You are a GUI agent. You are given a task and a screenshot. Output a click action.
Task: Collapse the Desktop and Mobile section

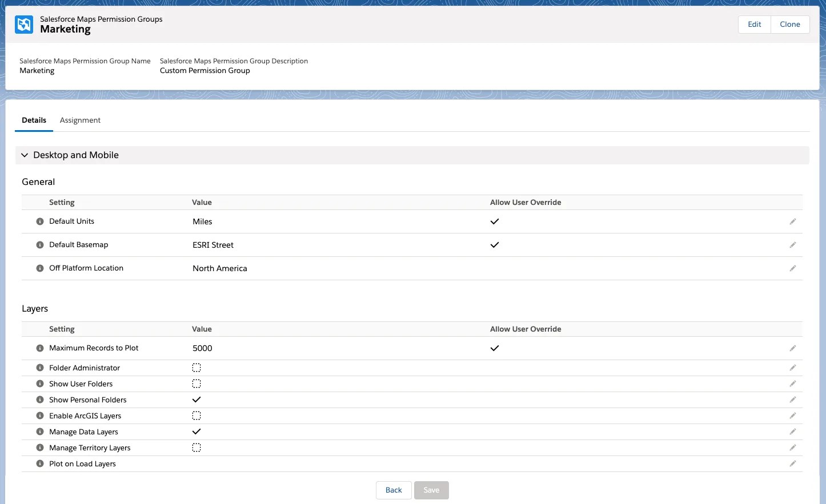(x=25, y=155)
